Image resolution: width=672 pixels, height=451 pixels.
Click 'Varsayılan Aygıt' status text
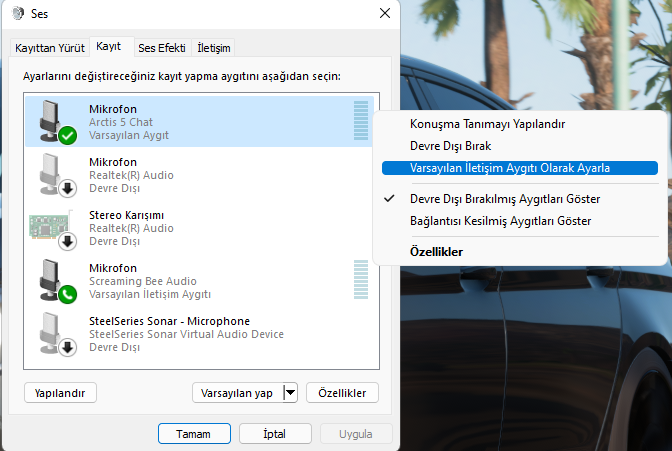tap(129, 135)
